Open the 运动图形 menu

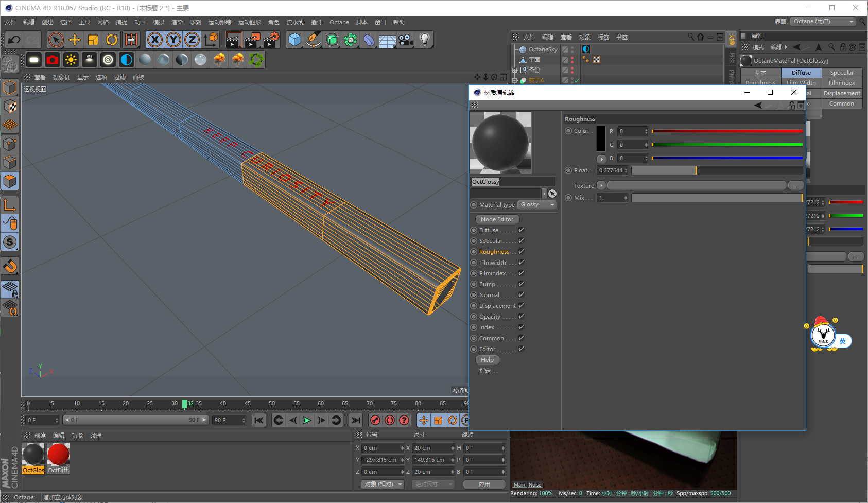pos(250,22)
